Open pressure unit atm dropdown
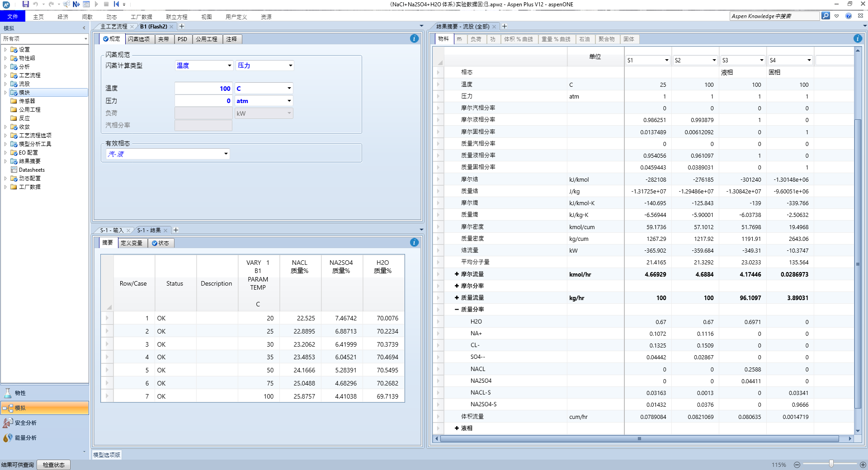This screenshot has width=868, height=470. click(289, 101)
